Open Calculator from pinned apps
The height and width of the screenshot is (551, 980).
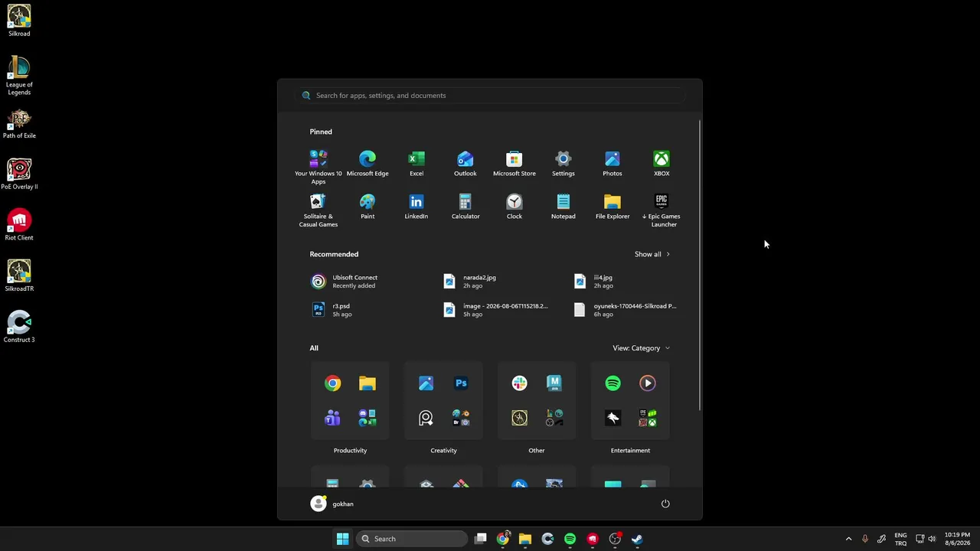pyautogui.click(x=465, y=206)
